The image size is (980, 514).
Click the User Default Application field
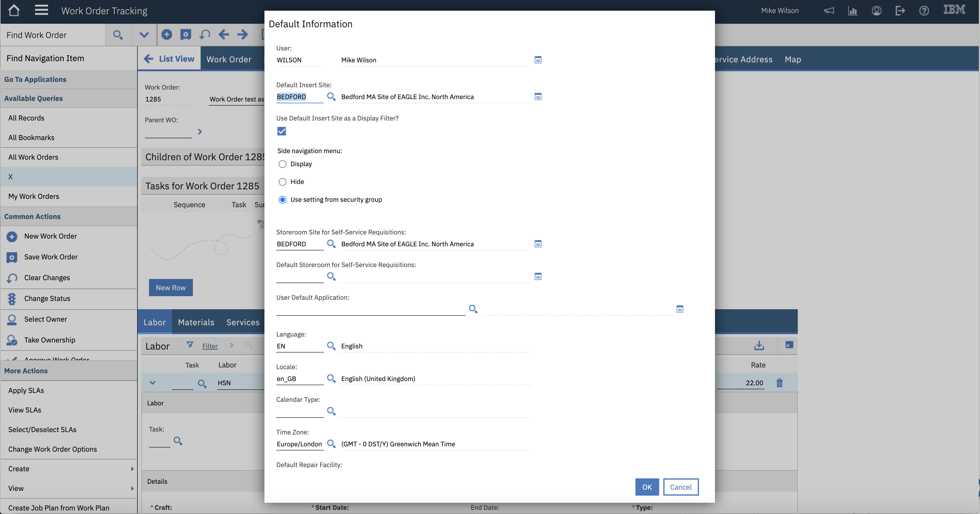point(371,309)
